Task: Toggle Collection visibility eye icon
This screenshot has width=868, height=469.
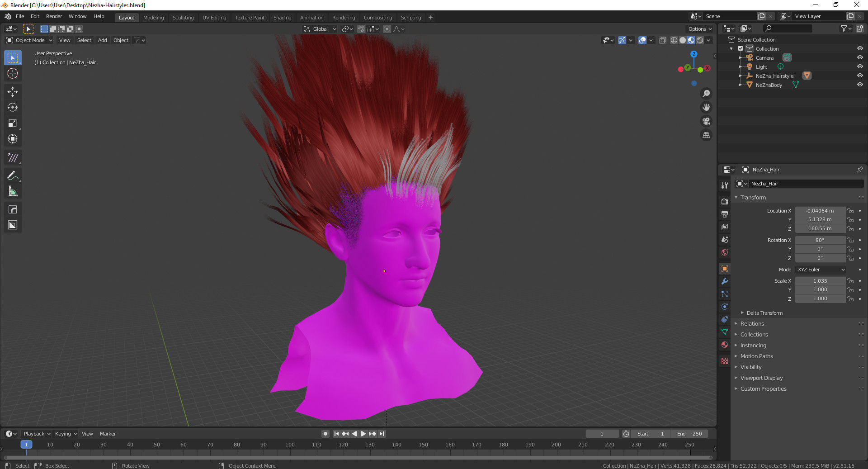Action: click(x=860, y=49)
